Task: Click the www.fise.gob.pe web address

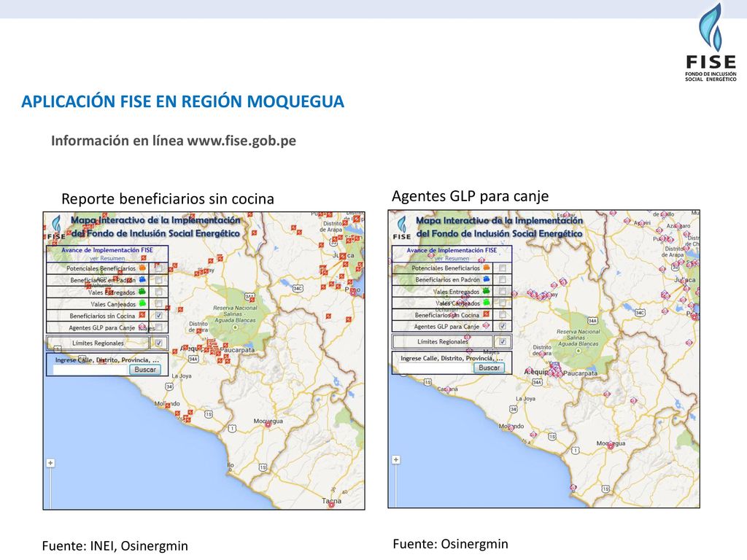Action: point(241,141)
